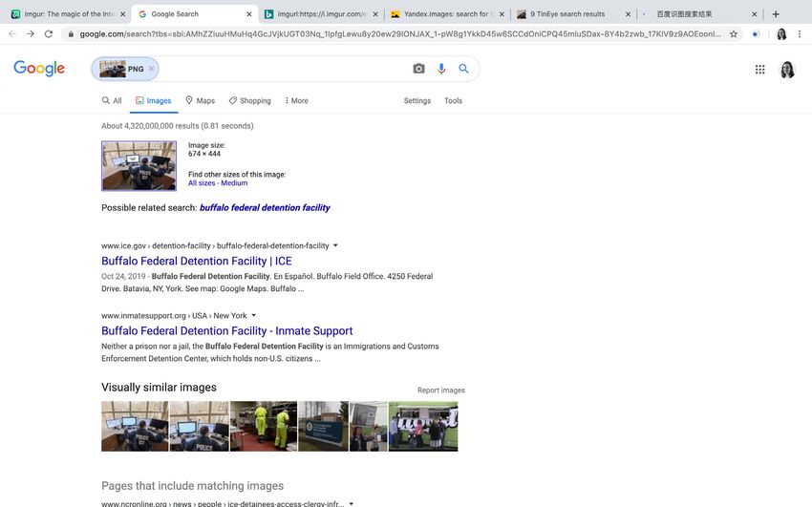Image resolution: width=812 pixels, height=507 pixels.
Task: Close the TinEye search results tab
Action: 629,14
